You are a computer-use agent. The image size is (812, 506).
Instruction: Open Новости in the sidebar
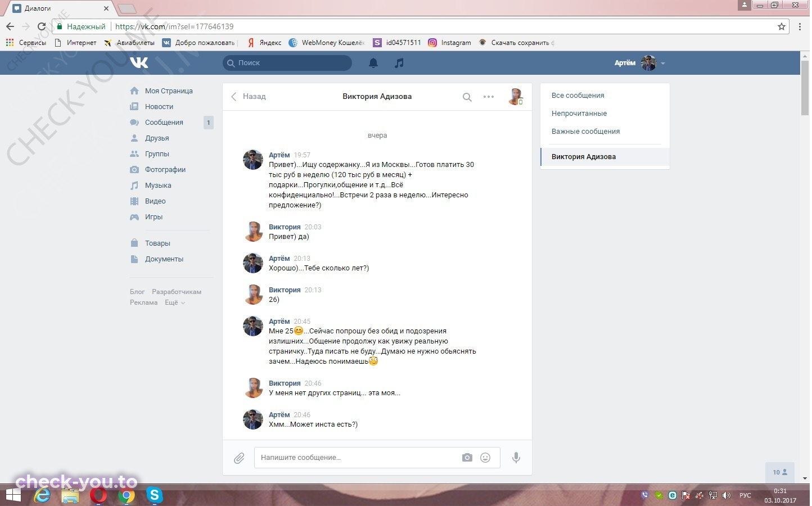pos(159,106)
